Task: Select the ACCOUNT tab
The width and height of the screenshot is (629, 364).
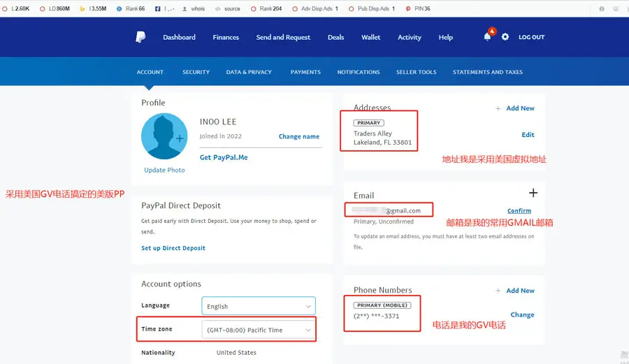Action: 150,72
